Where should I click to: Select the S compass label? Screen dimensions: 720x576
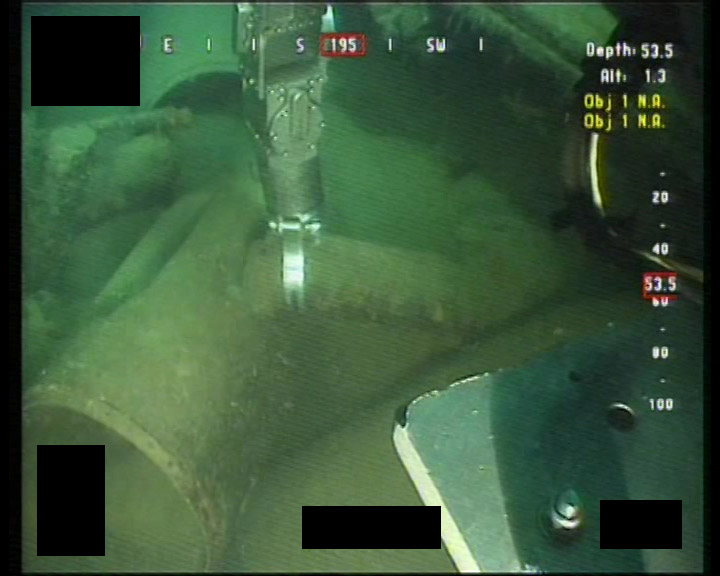point(300,45)
